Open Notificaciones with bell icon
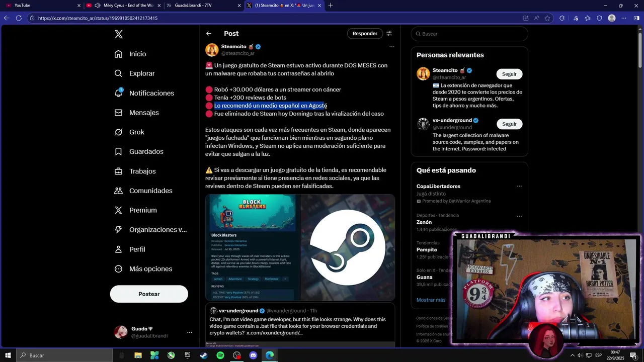644x362 pixels. click(x=144, y=93)
